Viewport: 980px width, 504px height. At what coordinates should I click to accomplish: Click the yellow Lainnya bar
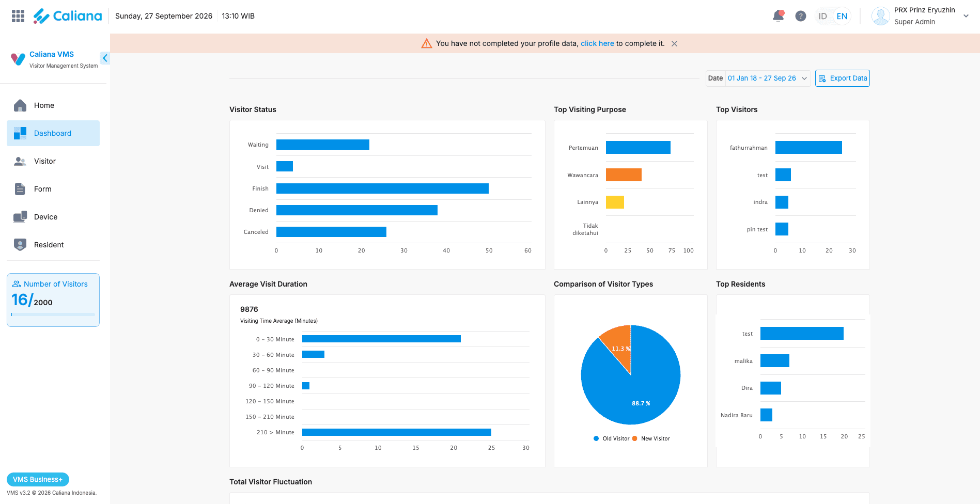[x=615, y=202]
